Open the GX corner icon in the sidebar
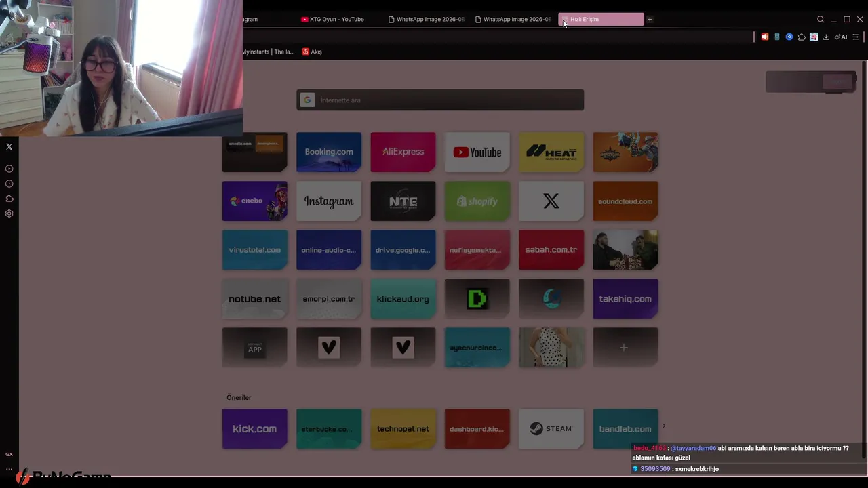 9,454
